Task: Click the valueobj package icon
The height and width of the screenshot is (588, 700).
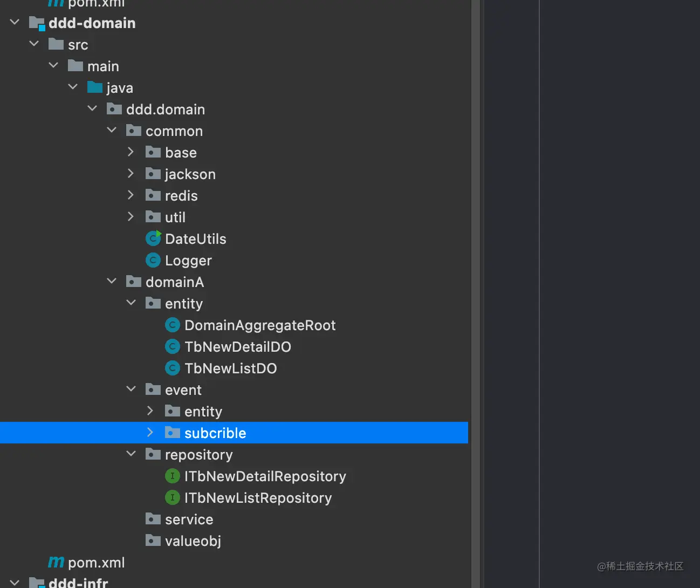Action: [153, 541]
